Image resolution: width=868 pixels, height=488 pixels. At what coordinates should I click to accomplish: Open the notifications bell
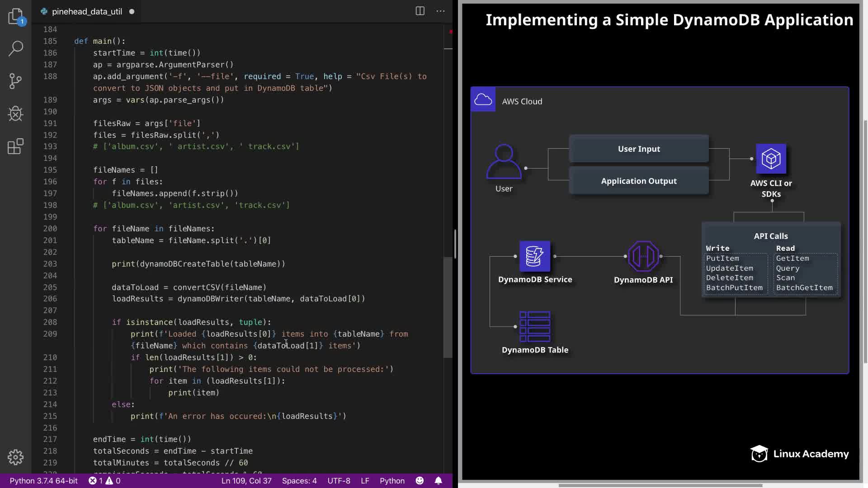click(x=438, y=481)
